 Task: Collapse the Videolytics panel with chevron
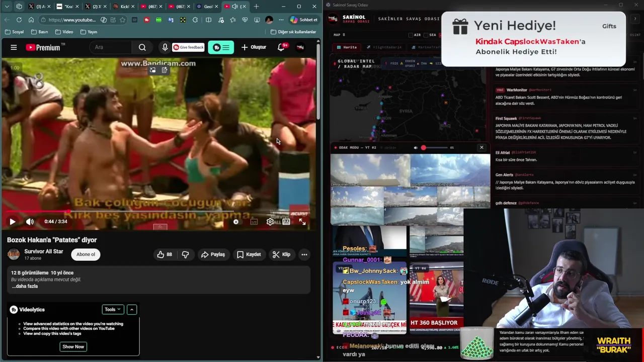point(132,310)
